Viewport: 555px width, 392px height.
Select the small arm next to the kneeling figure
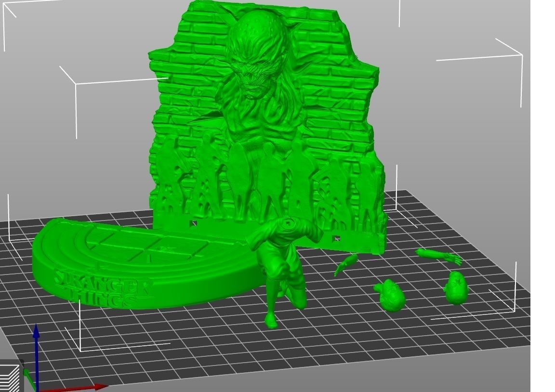(x=346, y=264)
